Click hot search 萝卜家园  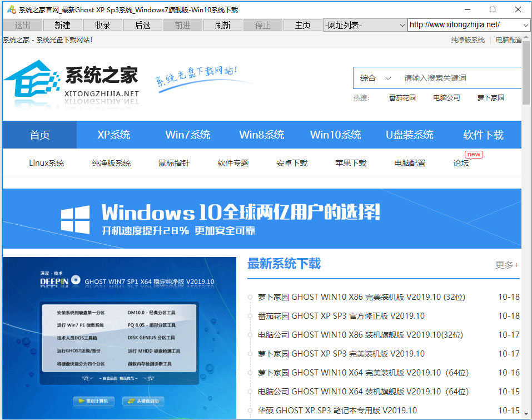click(x=491, y=98)
